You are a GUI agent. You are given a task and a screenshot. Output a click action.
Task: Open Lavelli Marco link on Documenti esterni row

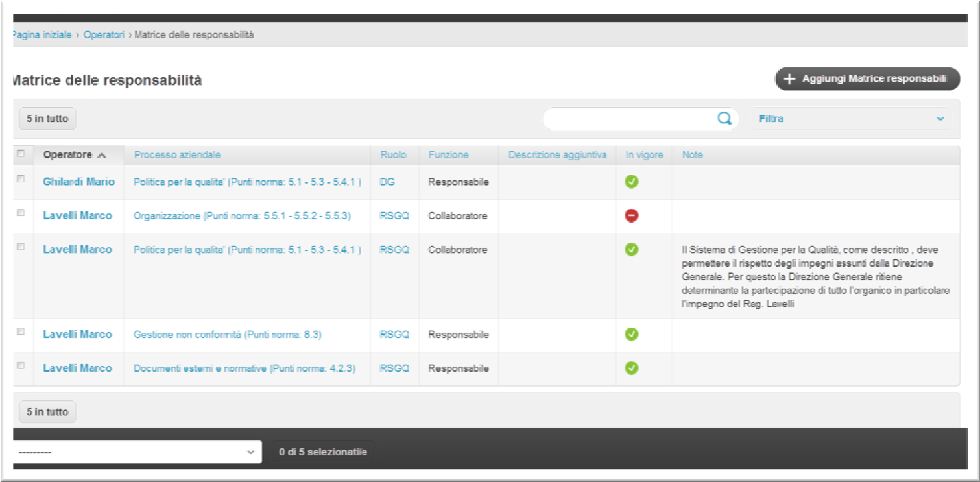(77, 368)
